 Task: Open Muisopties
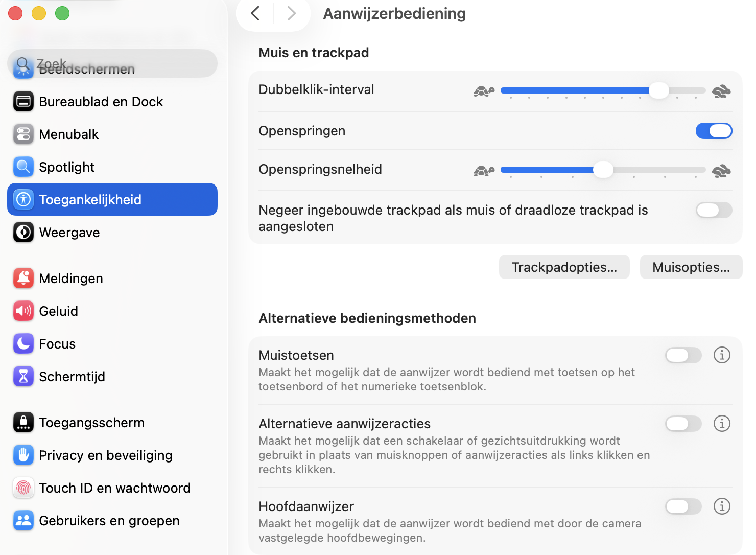point(691,267)
